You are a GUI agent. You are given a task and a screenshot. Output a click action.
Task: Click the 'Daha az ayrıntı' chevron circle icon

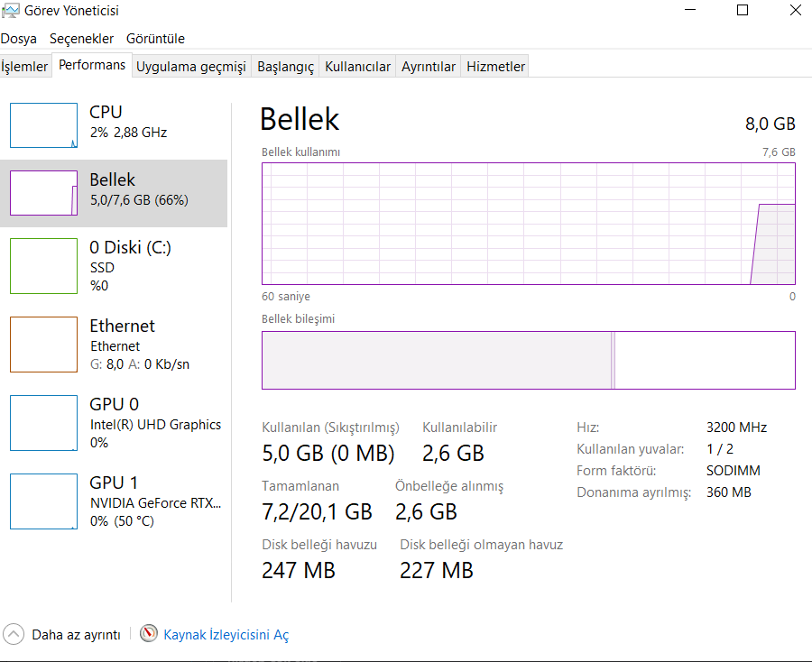pyautogui.click(x=14, y=634)
